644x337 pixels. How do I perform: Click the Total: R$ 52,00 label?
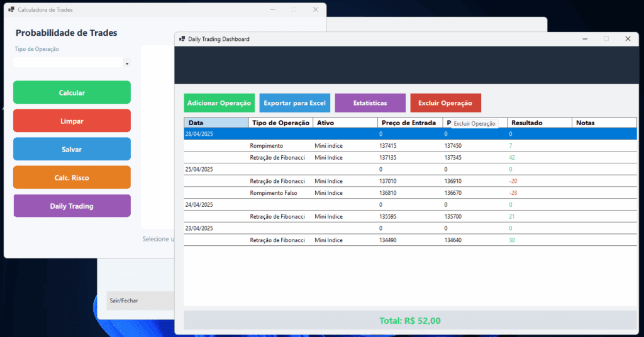[x=410, y=321]
